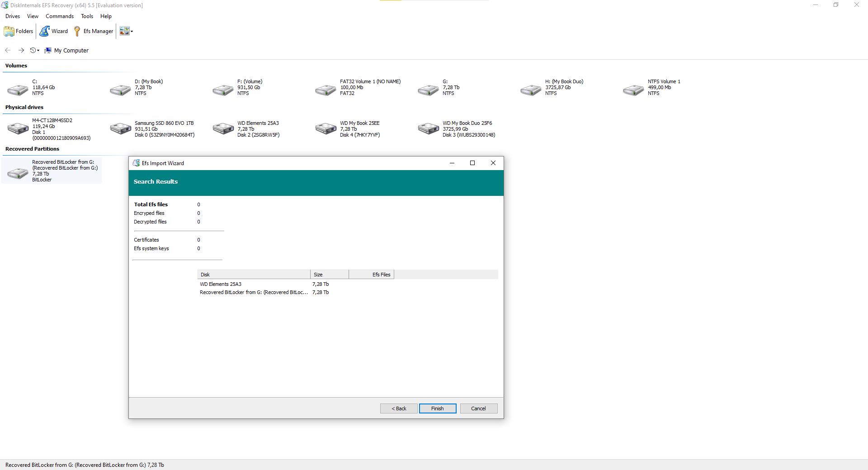Go forward with the right arrow
Viewport: 868px width, 470px height.
21,50
